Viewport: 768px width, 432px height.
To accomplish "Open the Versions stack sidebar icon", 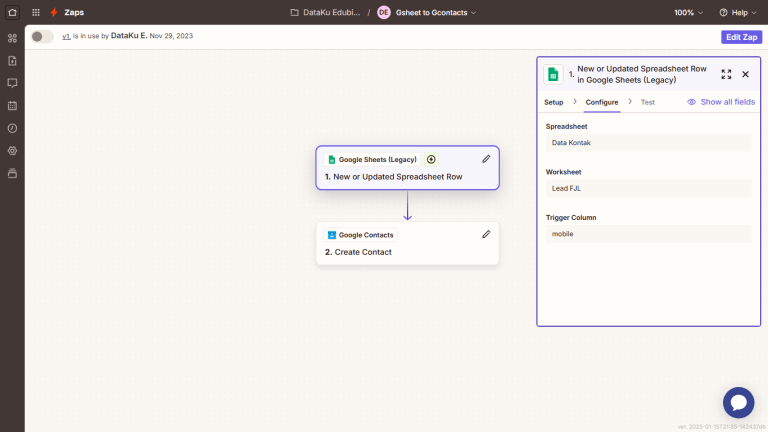I will click(x=12, y=173).
